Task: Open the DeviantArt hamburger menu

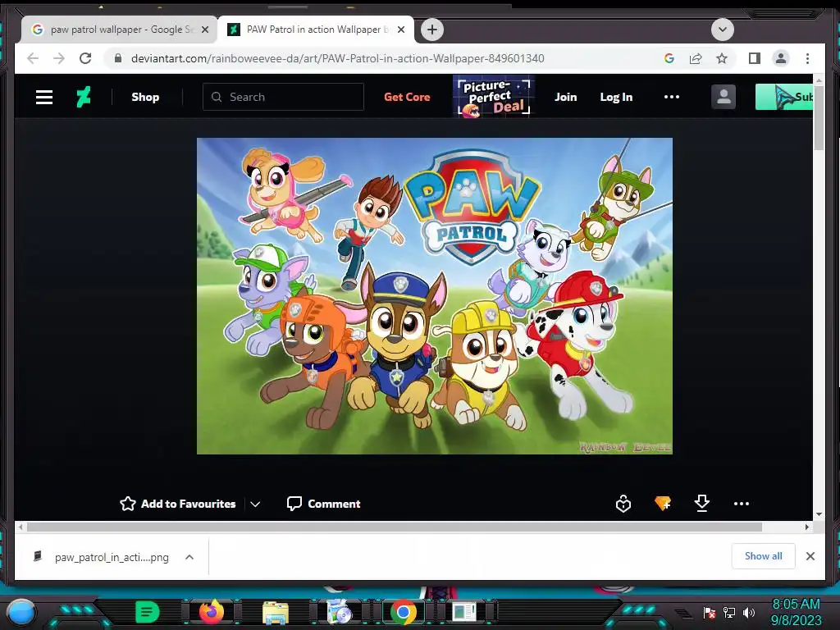Action: tap(44, 97)
